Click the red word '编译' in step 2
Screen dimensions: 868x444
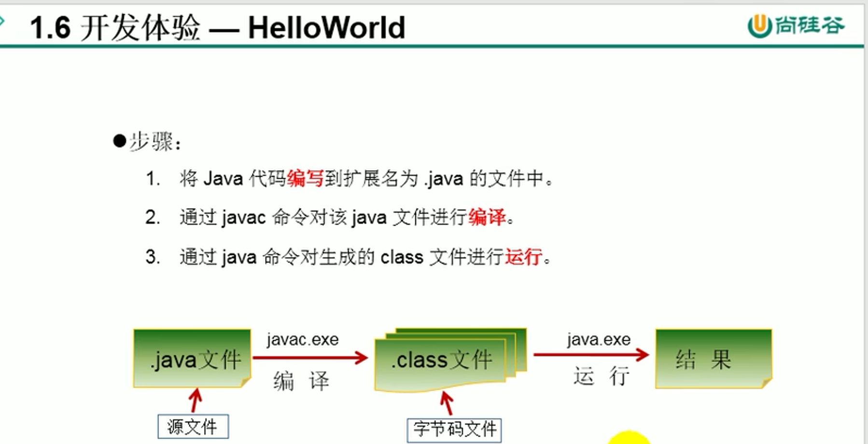487,217
